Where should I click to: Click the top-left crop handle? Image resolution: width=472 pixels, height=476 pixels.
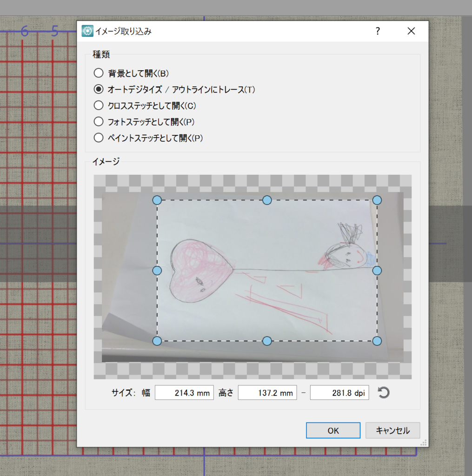click(x=157, y=200)
